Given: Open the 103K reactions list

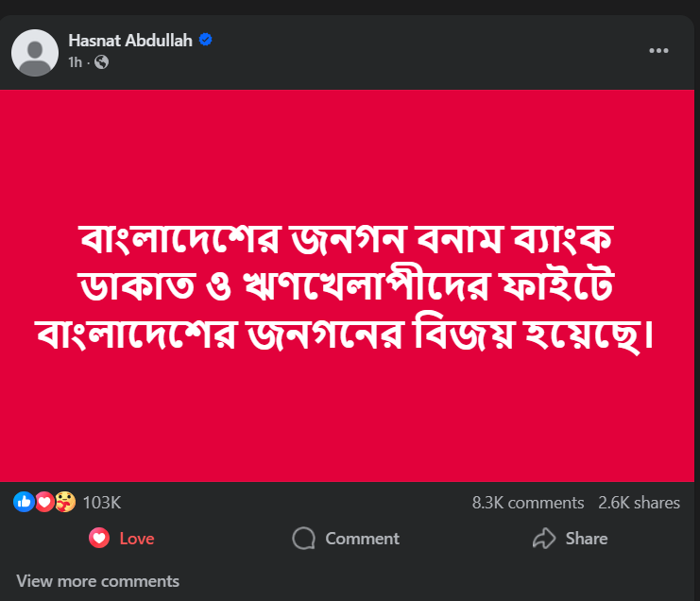Looking at the screenshot, I should pos(102,503).
